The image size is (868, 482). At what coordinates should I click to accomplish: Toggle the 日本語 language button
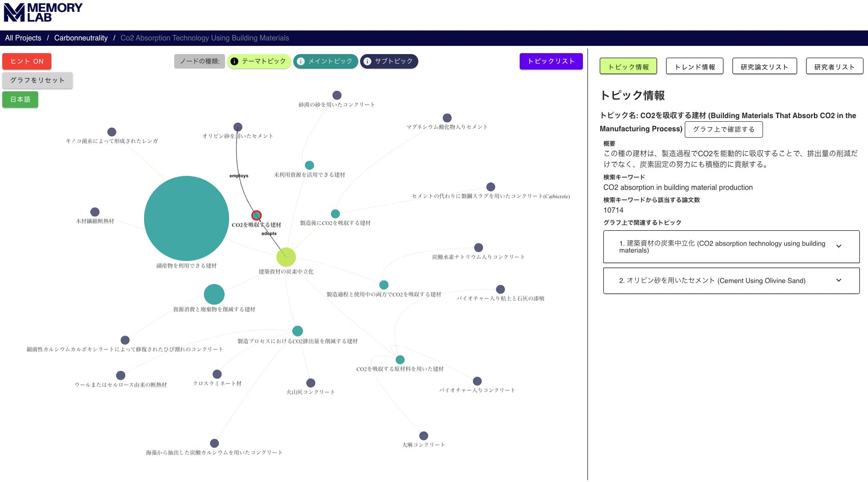click(20, 99)
